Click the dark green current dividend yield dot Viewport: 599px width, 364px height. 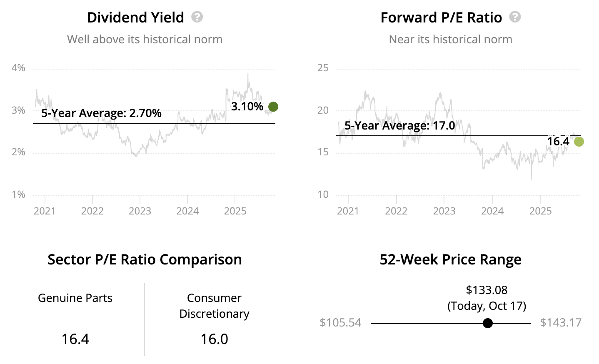pos(273,107)
